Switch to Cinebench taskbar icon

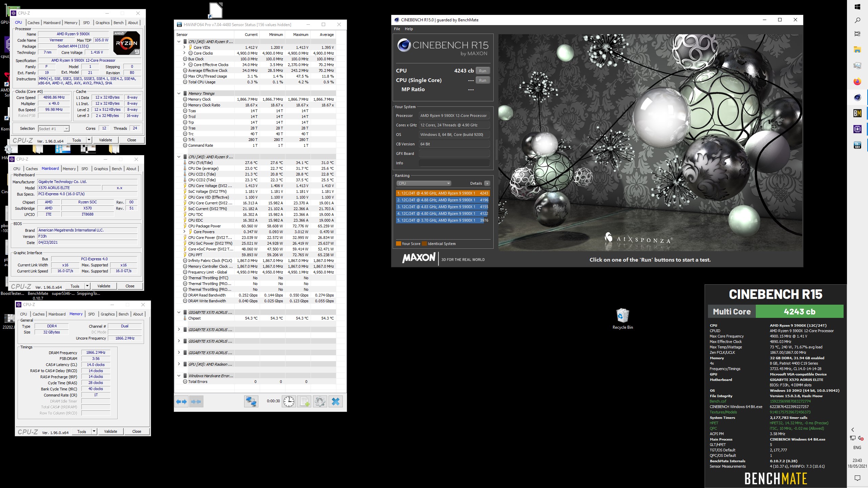tap(857, 98)
